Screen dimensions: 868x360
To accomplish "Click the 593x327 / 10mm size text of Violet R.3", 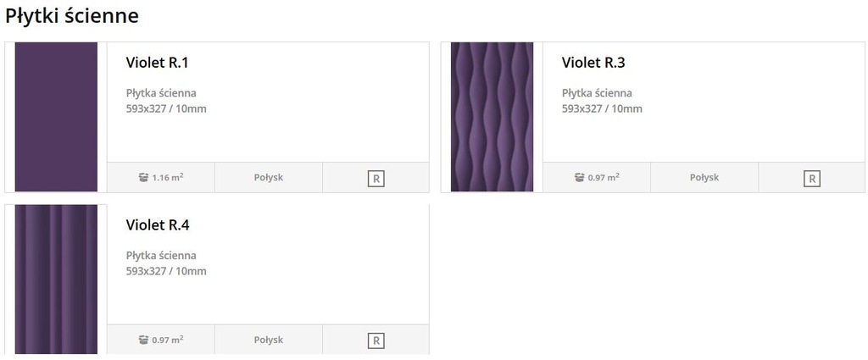I will (x=603, y=108).
